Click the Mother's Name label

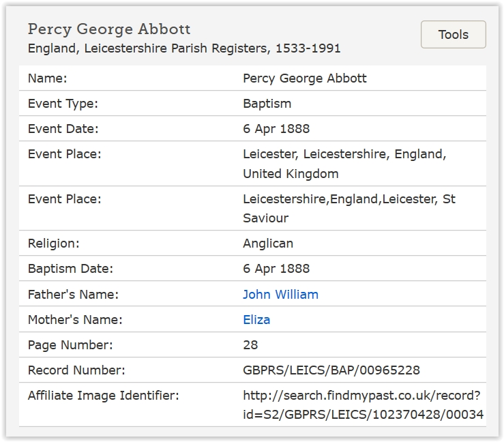click(x=75, y=320)
